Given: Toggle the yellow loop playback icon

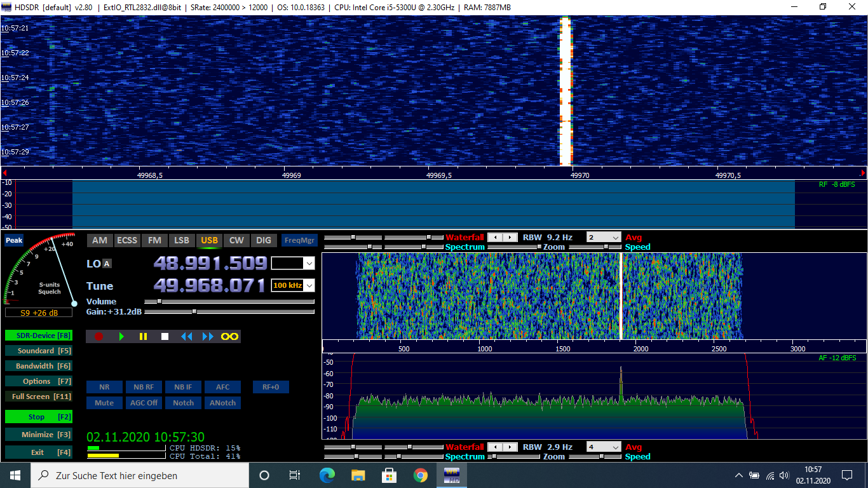Looking at the screenshot, I should (x=229, y=336).
